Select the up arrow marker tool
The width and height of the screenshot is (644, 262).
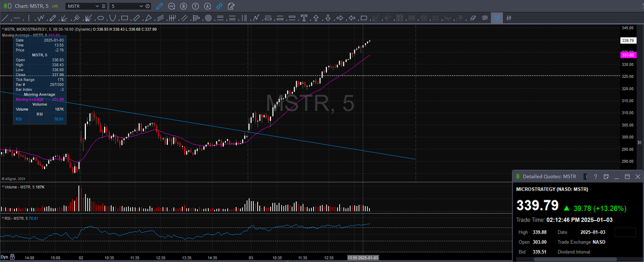(x=316, y=18)
